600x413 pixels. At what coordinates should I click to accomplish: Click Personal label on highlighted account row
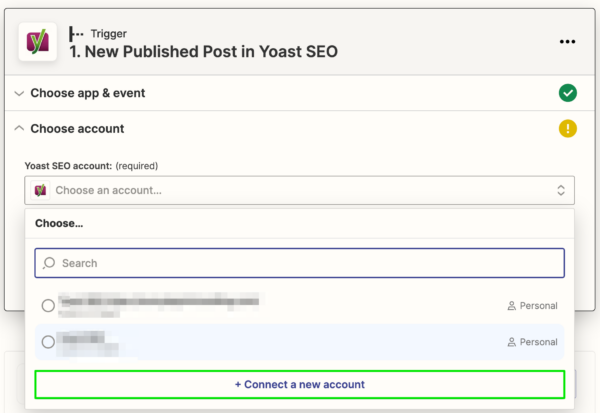[x=538, y=342]
